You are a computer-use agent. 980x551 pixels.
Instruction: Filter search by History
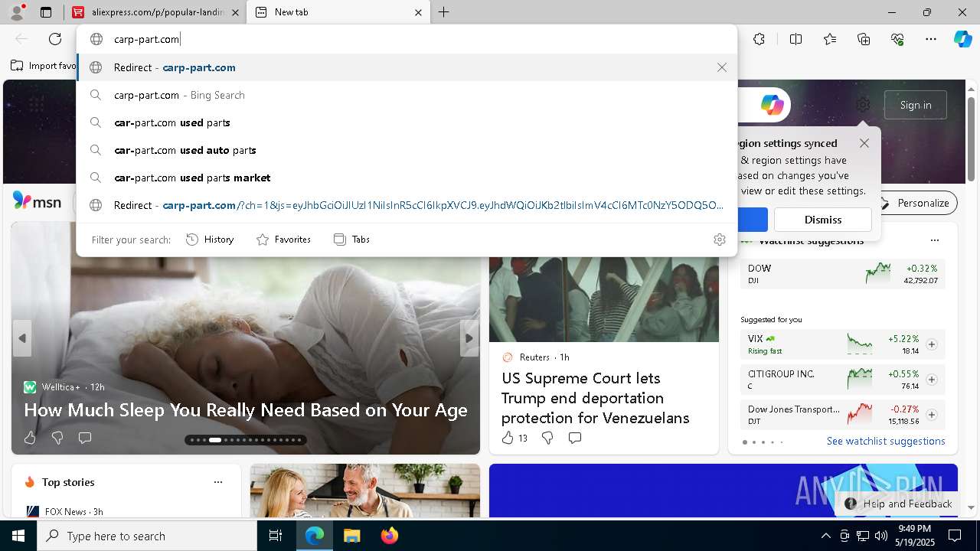[210, 240]
